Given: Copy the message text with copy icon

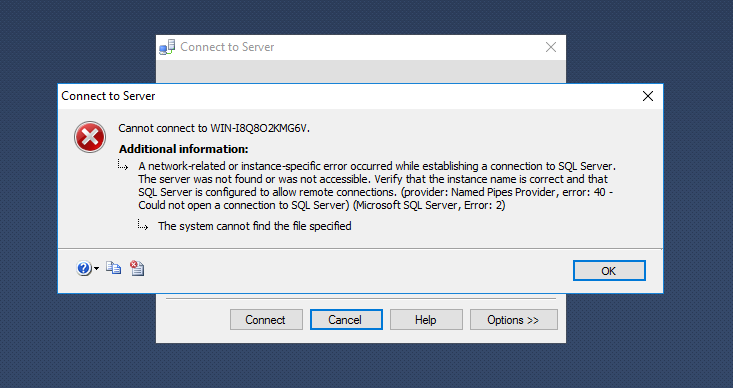Looking at the screenshot, I should click(x=114, y=268).
